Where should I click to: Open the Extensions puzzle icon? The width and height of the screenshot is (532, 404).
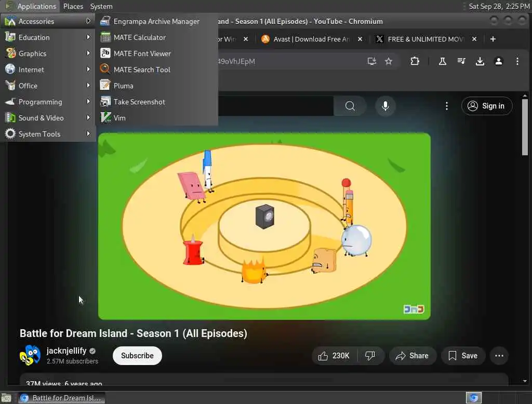pyautogui.click(x=415, y=61)
